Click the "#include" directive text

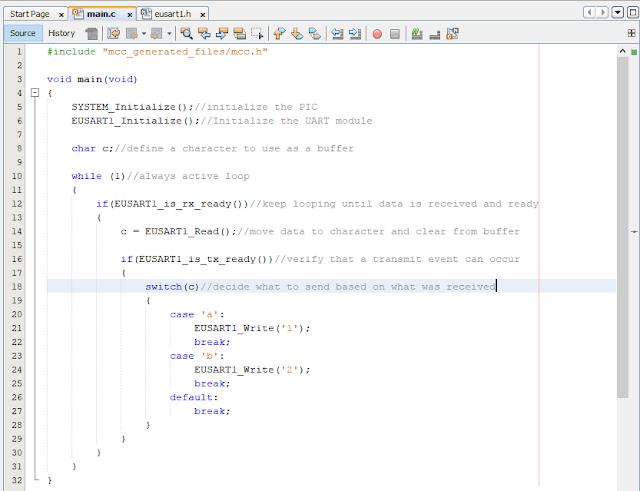click(71, 51)
